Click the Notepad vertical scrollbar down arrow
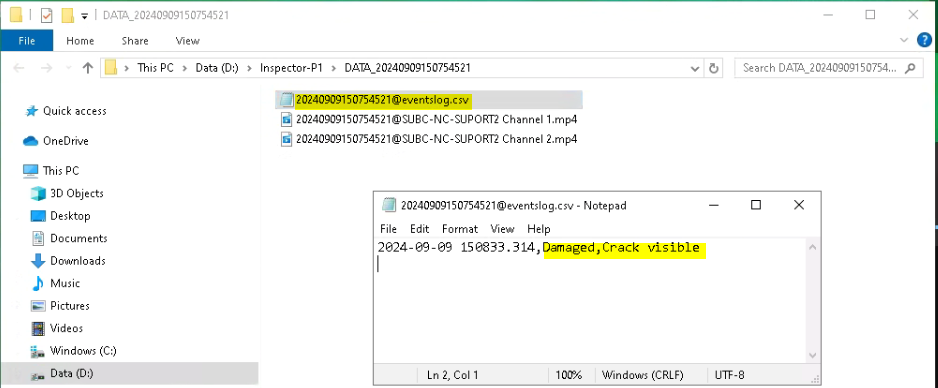This screenshot has width=938, height=388. 812,355
